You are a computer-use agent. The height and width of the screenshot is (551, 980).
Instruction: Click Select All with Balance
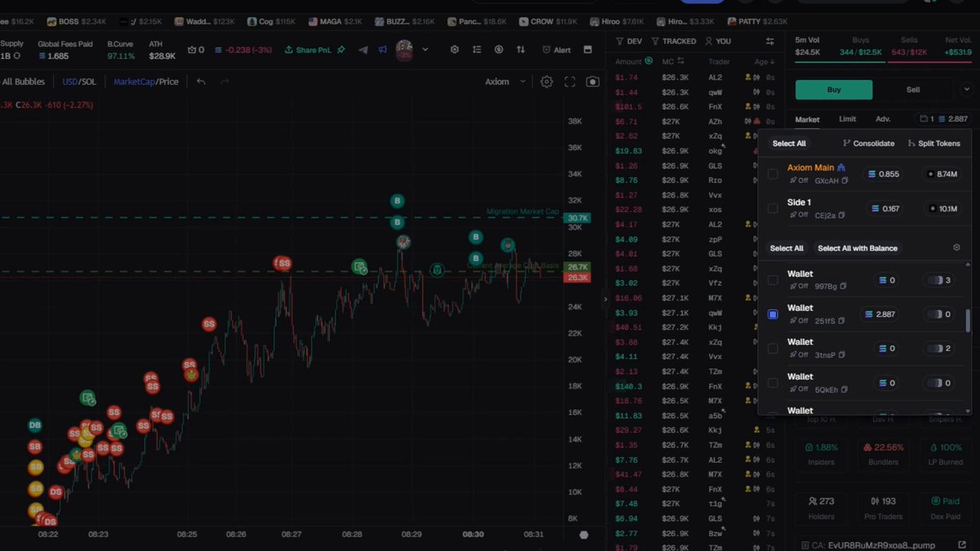click(857, 248)
